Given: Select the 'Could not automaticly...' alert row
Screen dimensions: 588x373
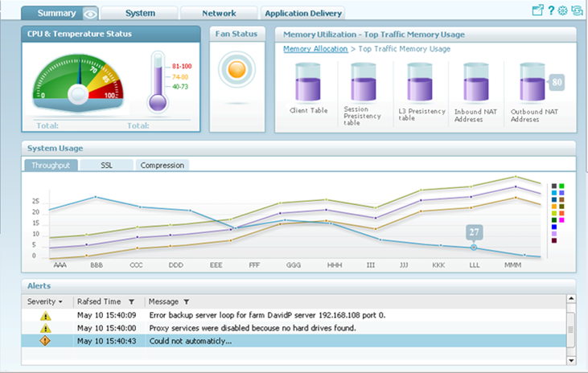Looking at the screenshot, I should pyautogui.click(x=294, y=341).
